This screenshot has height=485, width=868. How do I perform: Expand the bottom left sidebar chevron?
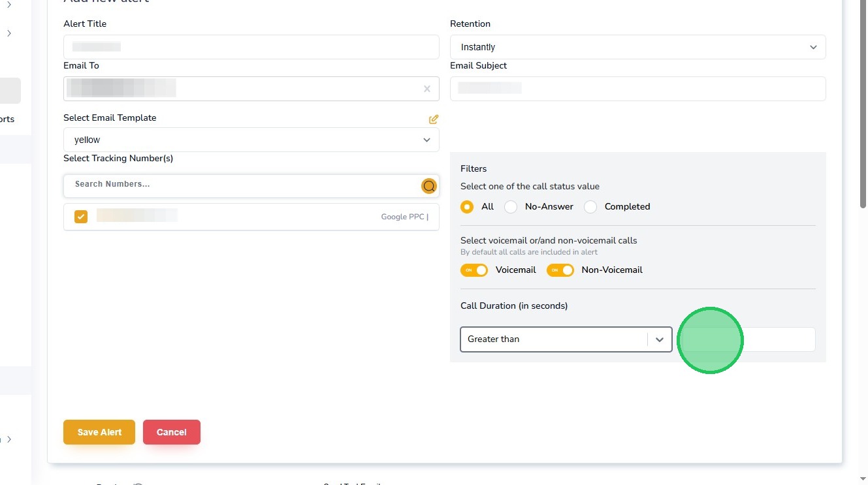coord(9,439)
